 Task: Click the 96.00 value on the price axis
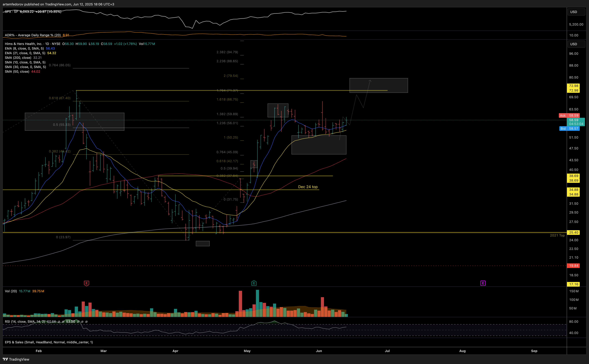574,53
